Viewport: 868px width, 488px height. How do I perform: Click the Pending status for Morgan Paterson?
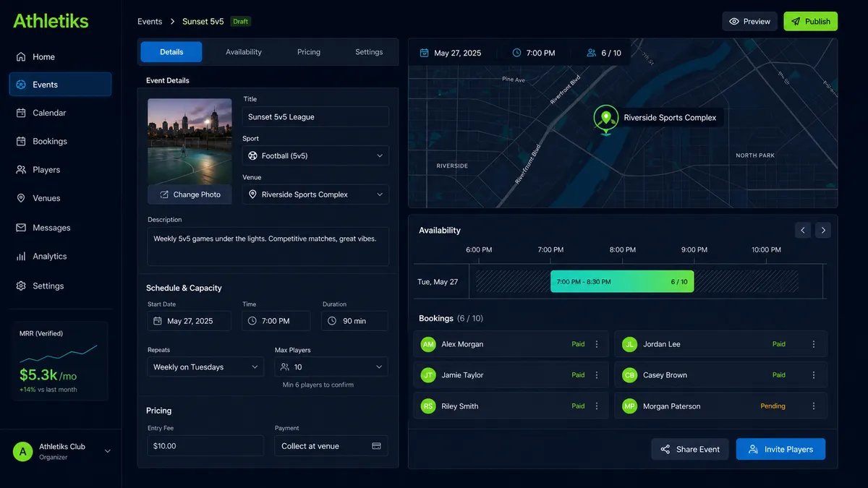[x=773, y=406]
